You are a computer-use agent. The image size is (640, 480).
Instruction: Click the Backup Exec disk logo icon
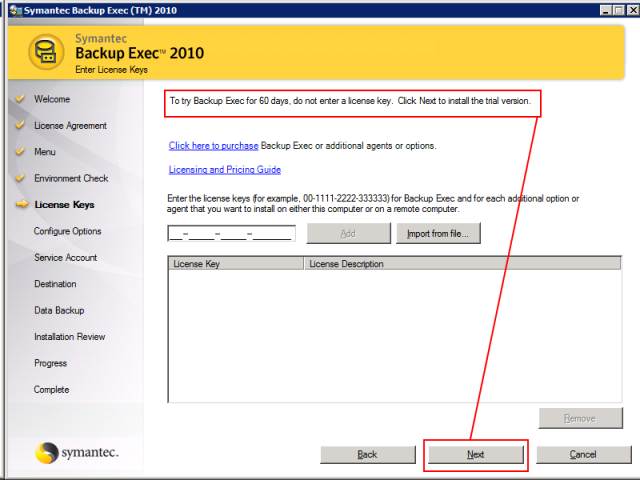tap(46, 52)
